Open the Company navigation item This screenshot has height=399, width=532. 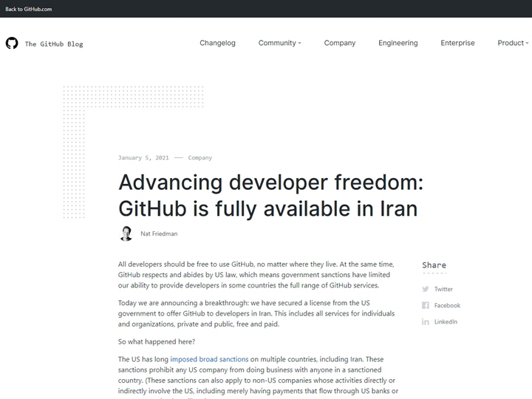click(x=340, y=43)
